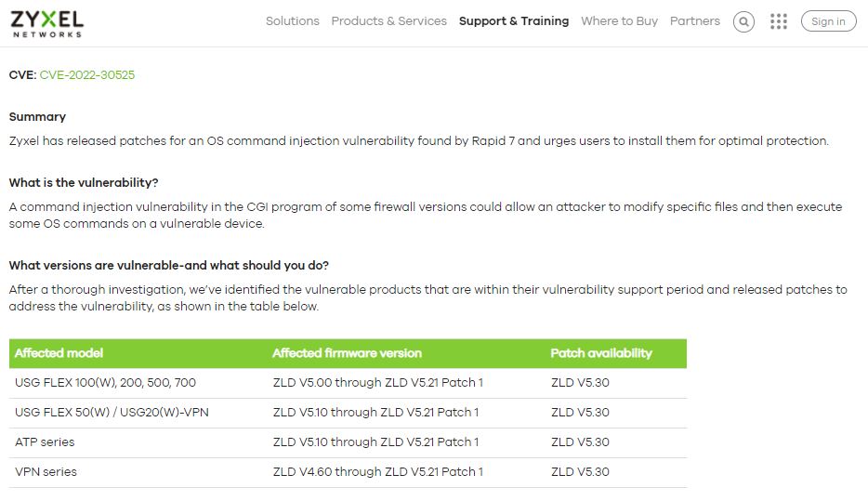Select the USG FLEX 100(W), 200, 500, 700 cell
The image size is (868, 501).
pos(105,383)
